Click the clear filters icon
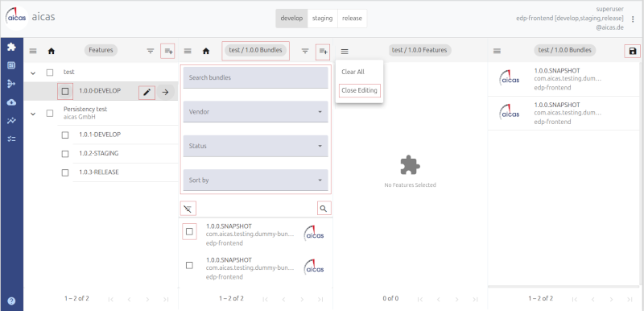 [x=188, y=209]
